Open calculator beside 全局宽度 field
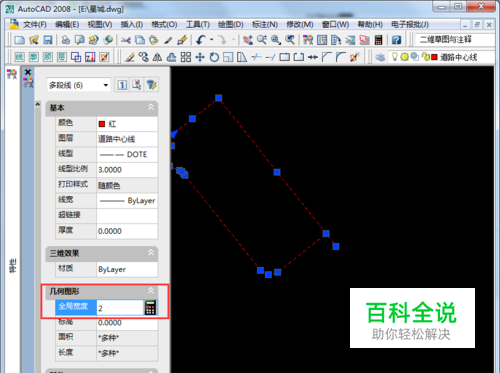Image resolution: width=500 pixels, height=373 pixels. tap(150, 308)
